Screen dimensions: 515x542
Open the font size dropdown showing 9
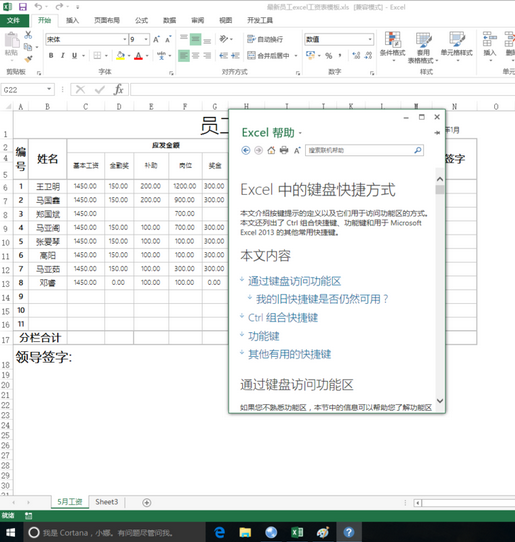(x=146, y=39)
